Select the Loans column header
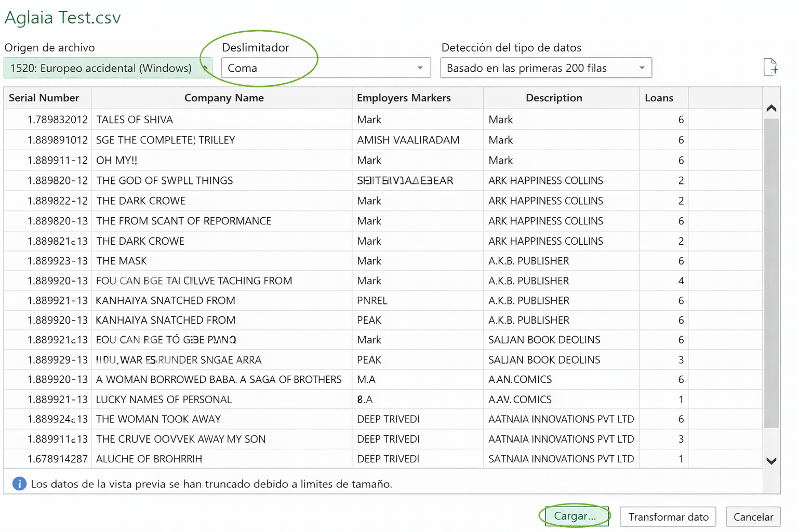The image size is (798, 532). 659,98
